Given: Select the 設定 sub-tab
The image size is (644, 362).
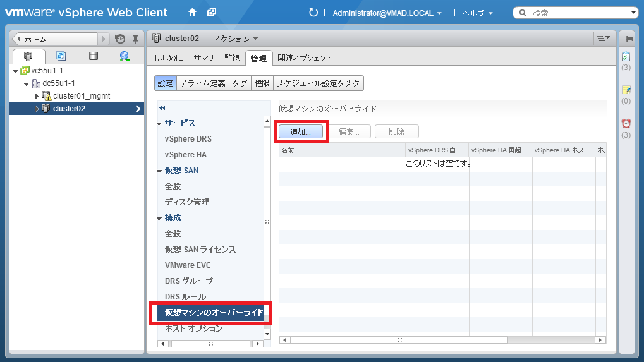Looking at the screenshot, I should point(165,83).
